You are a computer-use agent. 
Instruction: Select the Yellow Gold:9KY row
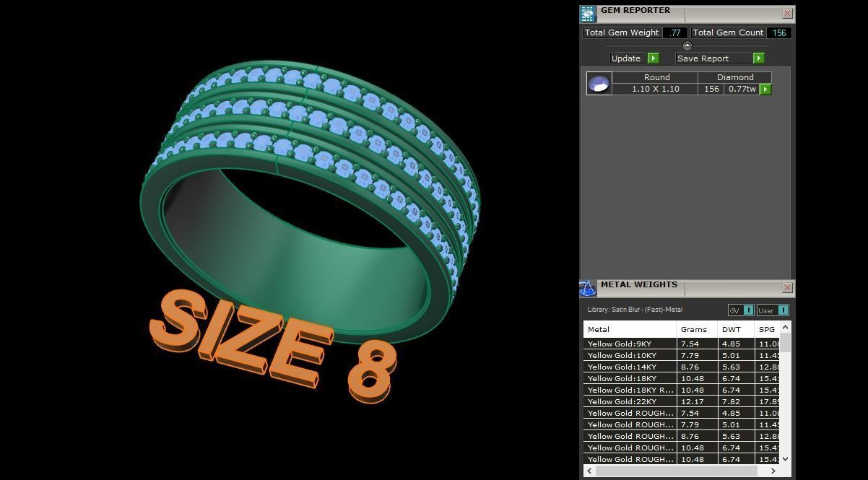click(681, 344)
